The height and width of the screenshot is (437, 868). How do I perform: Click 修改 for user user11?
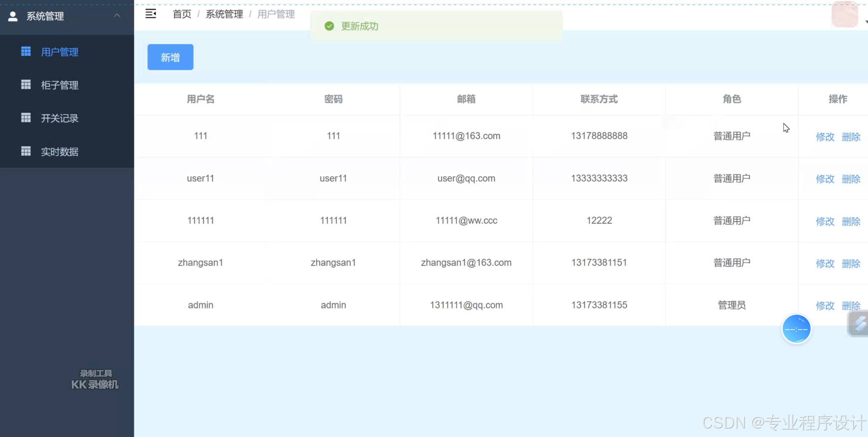click(x=825, y=179)
